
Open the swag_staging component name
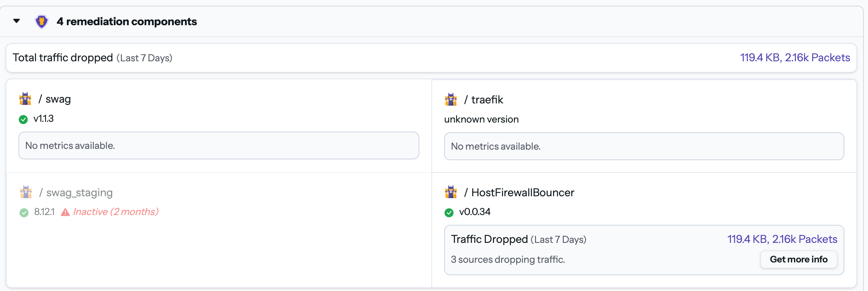[79, 192]
